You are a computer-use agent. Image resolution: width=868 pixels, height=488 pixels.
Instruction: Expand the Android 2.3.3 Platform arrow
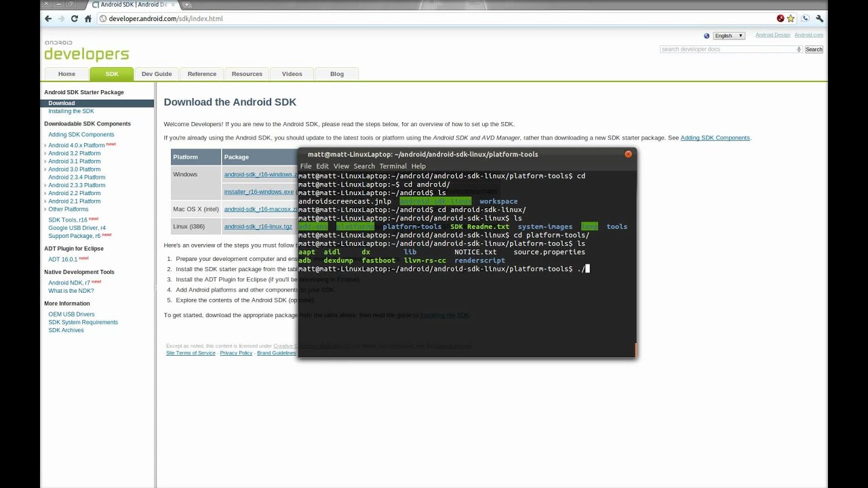click(x=45, y=186)
